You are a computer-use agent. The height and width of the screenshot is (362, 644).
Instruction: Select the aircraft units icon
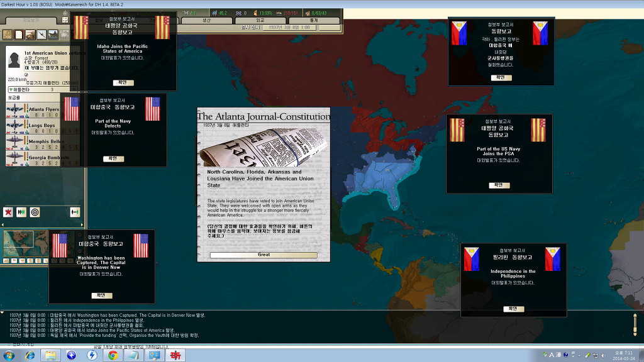coord(42,35)
